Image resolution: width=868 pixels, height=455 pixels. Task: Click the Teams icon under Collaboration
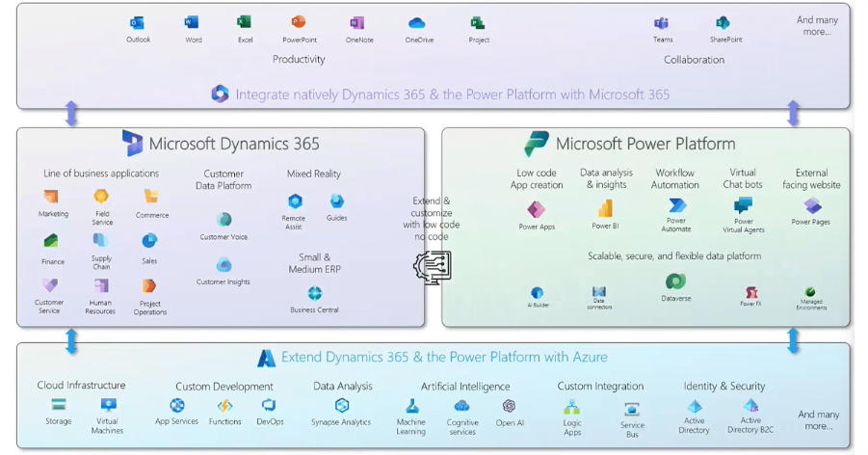click(662, 23)
